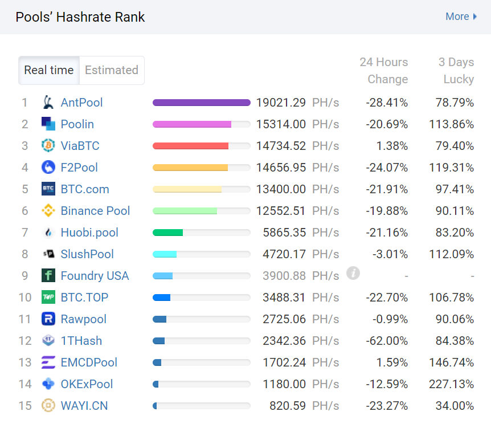Open the EMCDPool link
491x448 pixels.
89,362
